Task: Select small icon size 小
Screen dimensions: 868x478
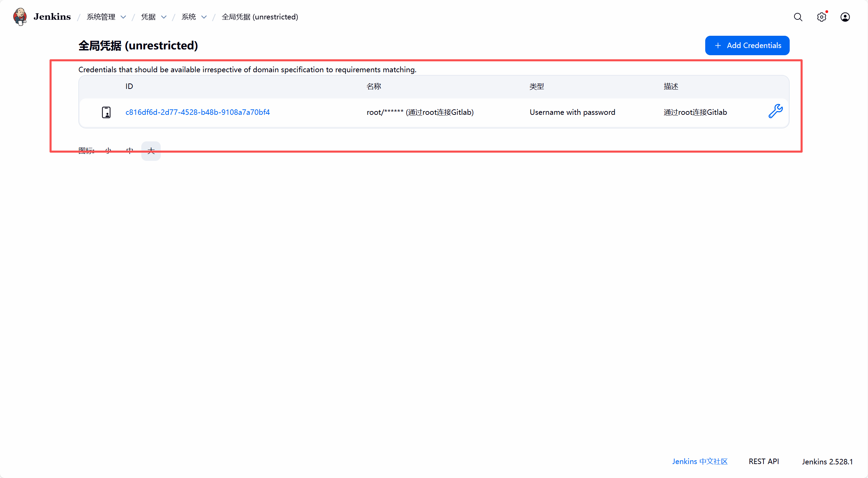Action: coord(108,151)
